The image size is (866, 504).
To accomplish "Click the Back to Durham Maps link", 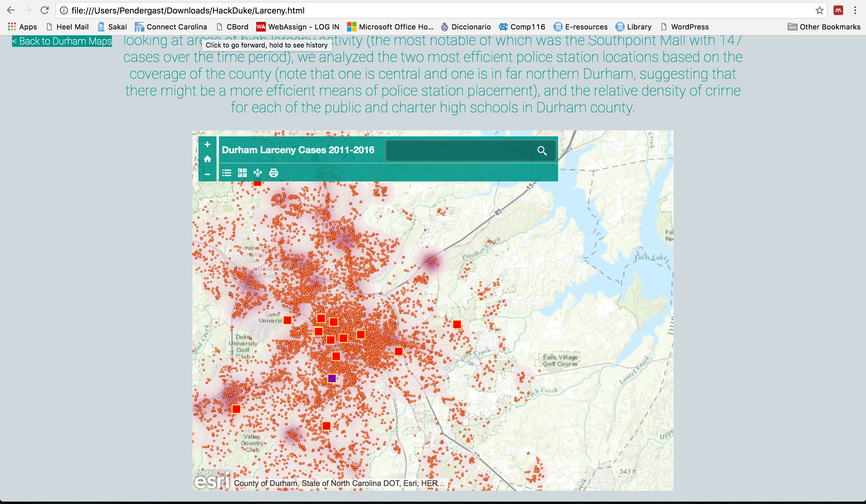I will [x=62, y=41].
